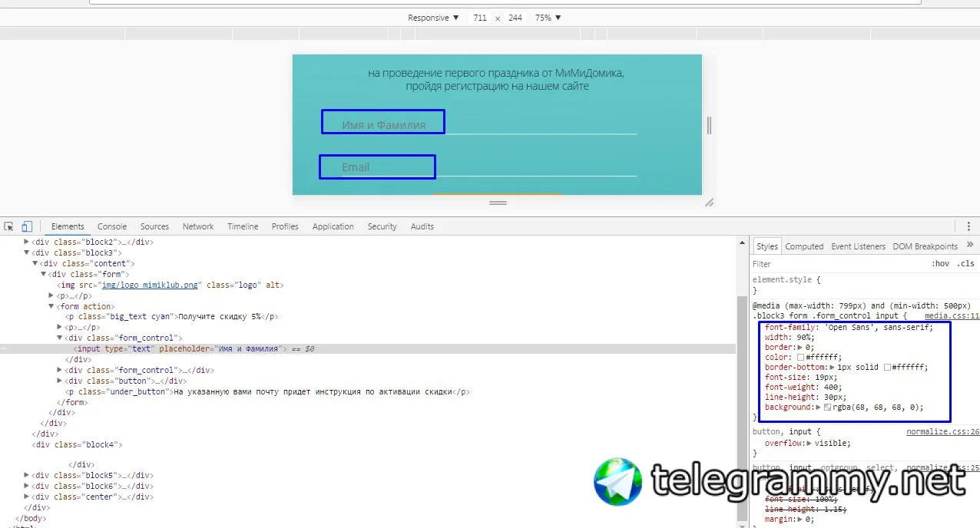Image resolution: width=980 pixels, height=528 pixels.
Task: Switch to the Console tab
Action: (112, 226)
